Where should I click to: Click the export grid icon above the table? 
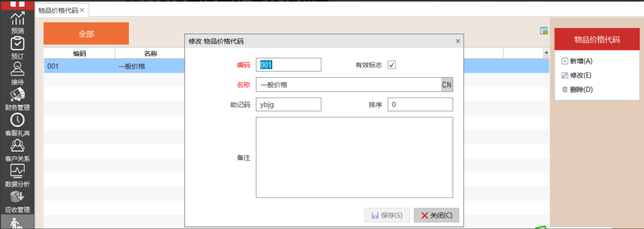544,31
